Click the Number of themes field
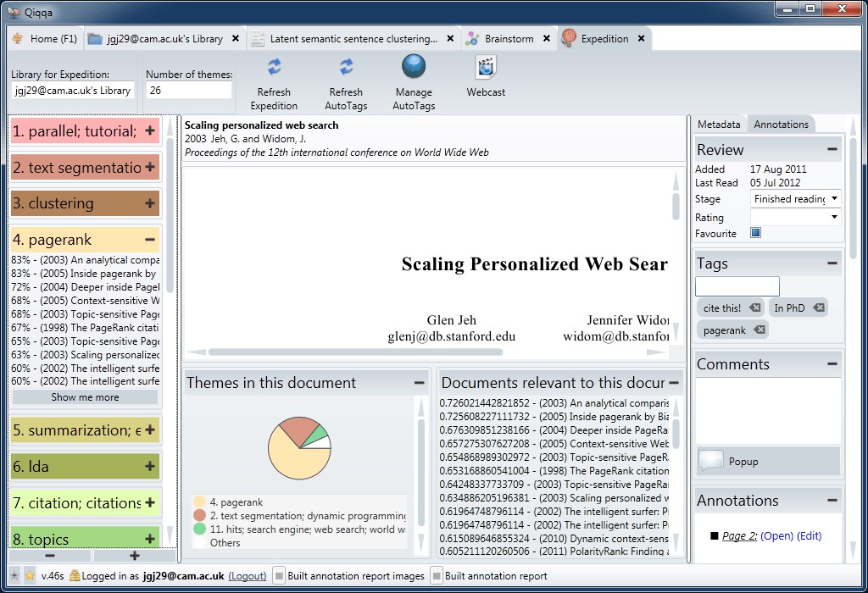 coord(189,91)
